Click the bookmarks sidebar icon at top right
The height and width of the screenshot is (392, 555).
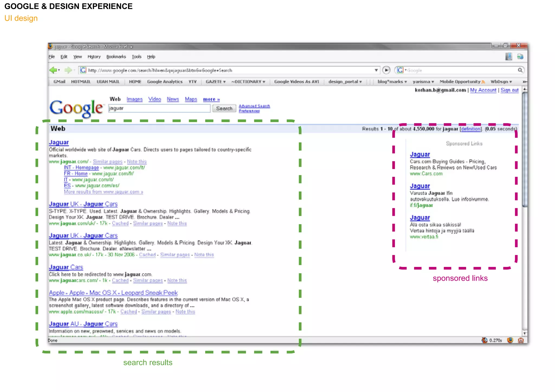point(508,56)
